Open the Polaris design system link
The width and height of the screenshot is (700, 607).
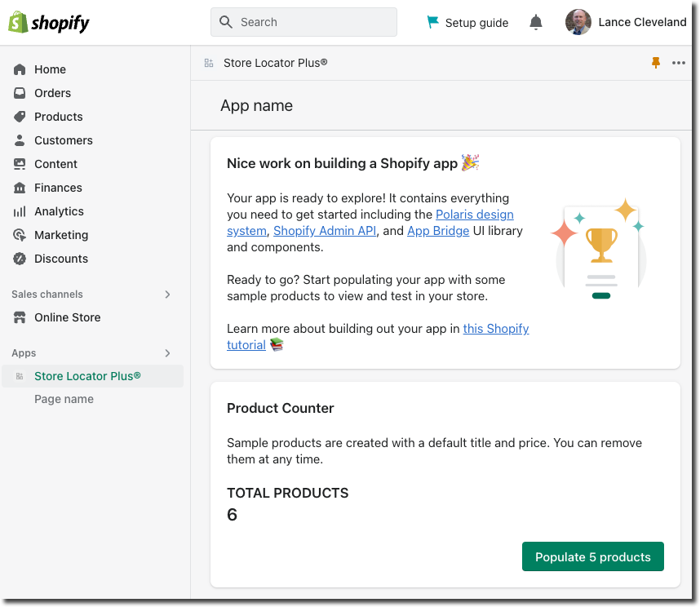(475, 215)
